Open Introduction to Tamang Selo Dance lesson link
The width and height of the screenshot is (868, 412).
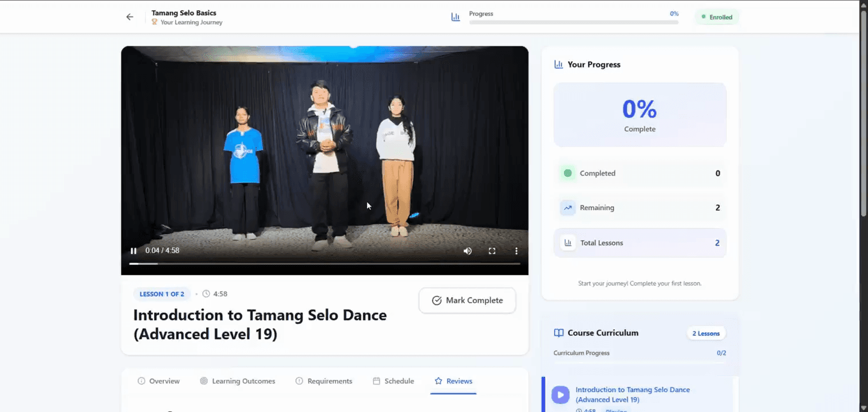[633, 395]
